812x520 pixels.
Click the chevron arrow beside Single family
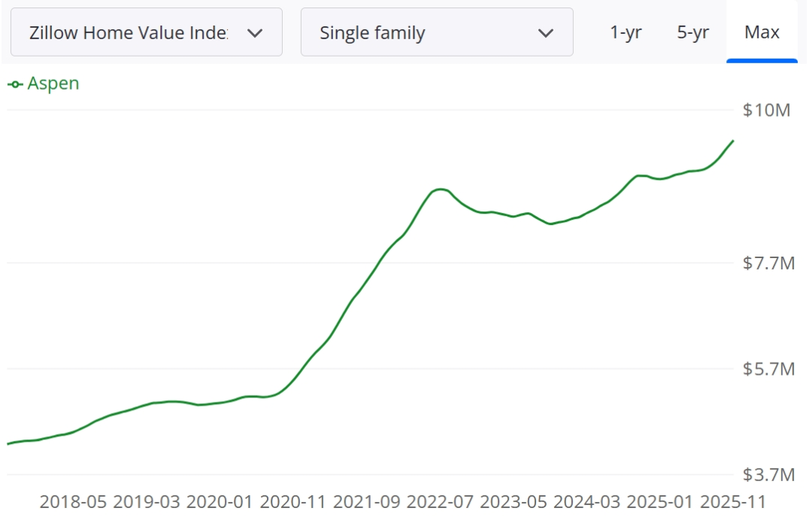tap(546, 33)
